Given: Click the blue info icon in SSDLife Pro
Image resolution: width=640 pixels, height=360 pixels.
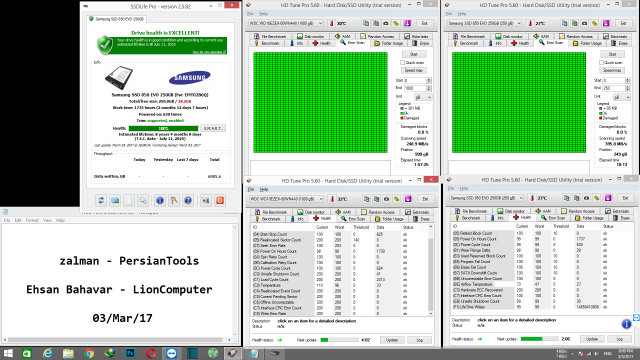Looking at the screenshot, I should coord(160,200).
